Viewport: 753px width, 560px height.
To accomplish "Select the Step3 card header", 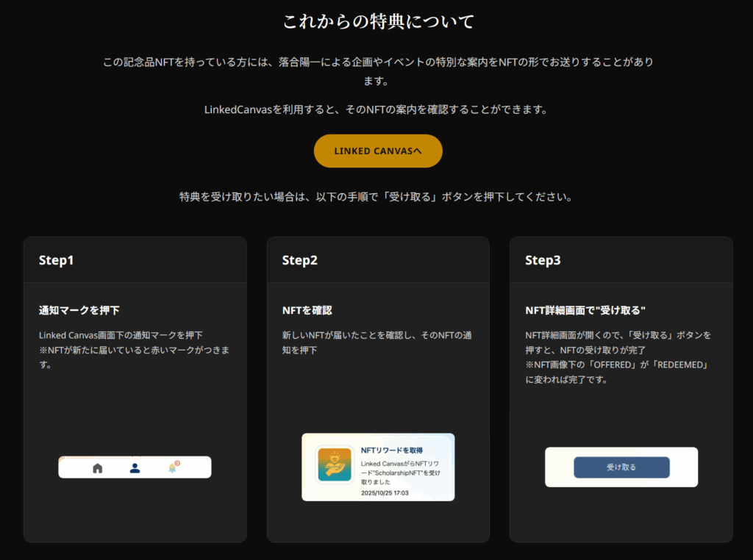I will 543,260.
